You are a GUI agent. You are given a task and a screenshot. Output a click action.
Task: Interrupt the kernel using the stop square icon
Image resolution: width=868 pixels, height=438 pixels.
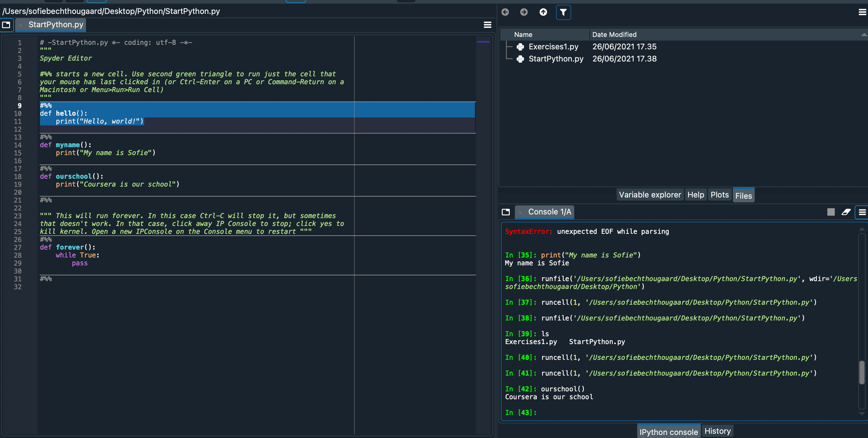[x=831, y=212]
